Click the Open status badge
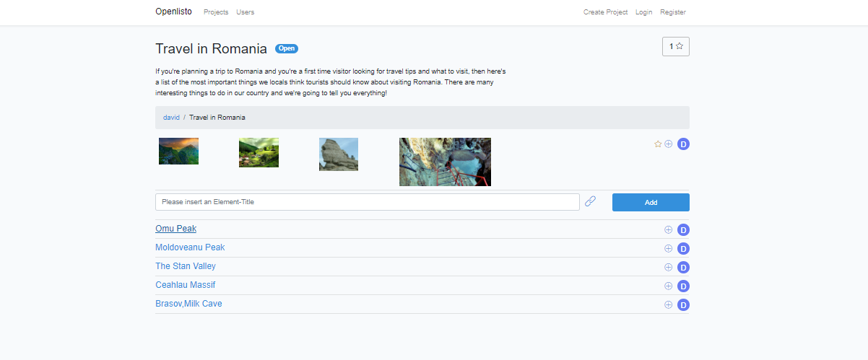The width and height of the screenshot is (868, 360). (x=287, y=48)
